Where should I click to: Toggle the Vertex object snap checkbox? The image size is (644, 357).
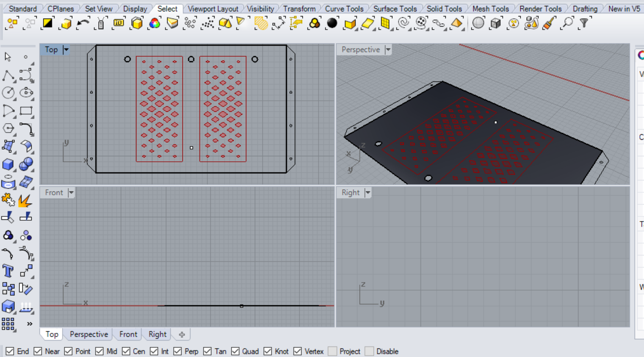click(298, 351)
